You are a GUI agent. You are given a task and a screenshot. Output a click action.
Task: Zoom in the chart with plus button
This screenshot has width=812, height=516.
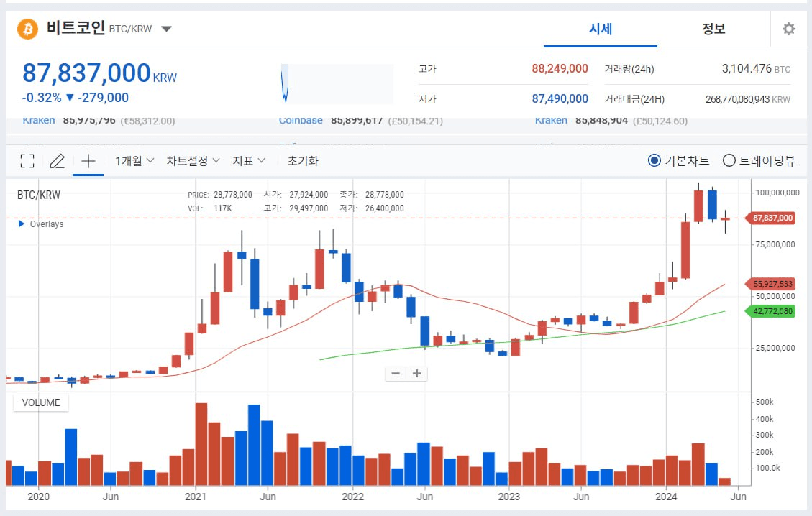(417, 374)
